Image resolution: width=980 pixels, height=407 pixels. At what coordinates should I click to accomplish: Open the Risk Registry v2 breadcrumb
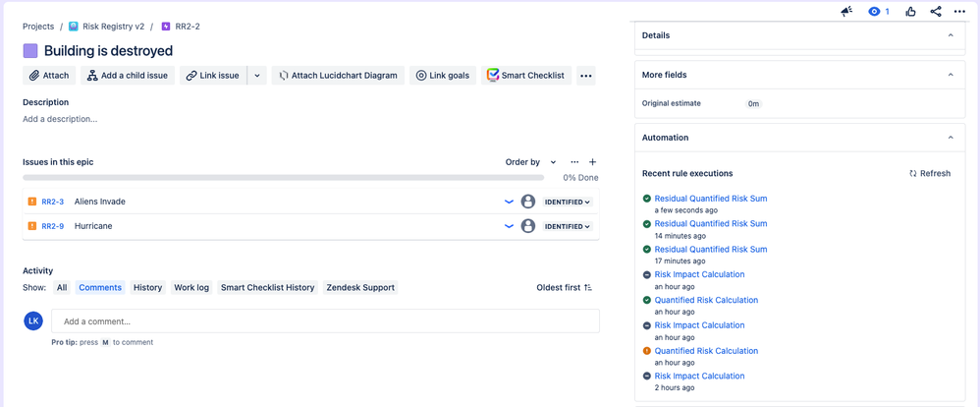tap(113, 27)
